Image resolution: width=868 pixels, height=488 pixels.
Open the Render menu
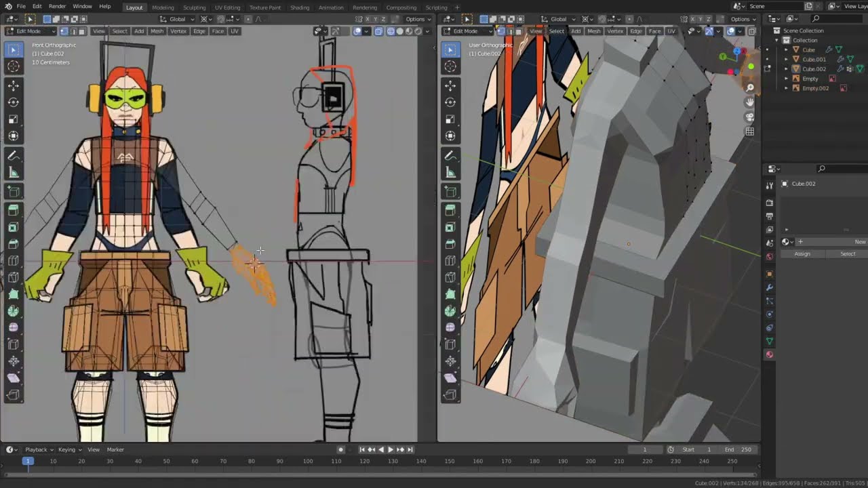pyautogui.click(x=57, y=6)
